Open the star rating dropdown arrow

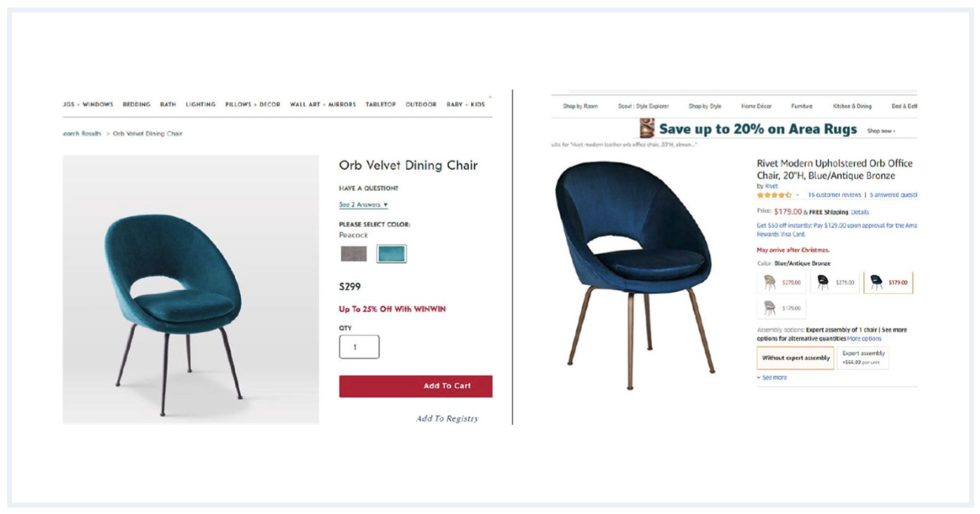797,195
